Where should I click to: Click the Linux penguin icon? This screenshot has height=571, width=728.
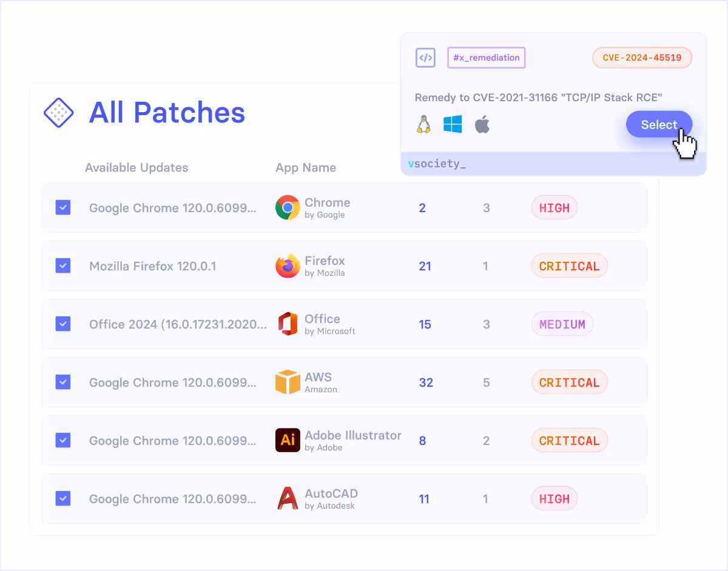(x=423, y=124)
